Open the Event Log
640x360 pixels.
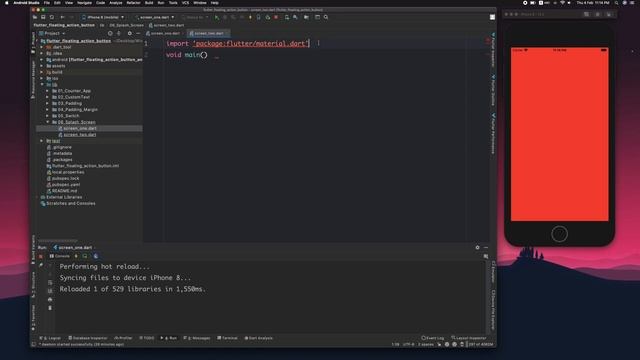(433, 338)
